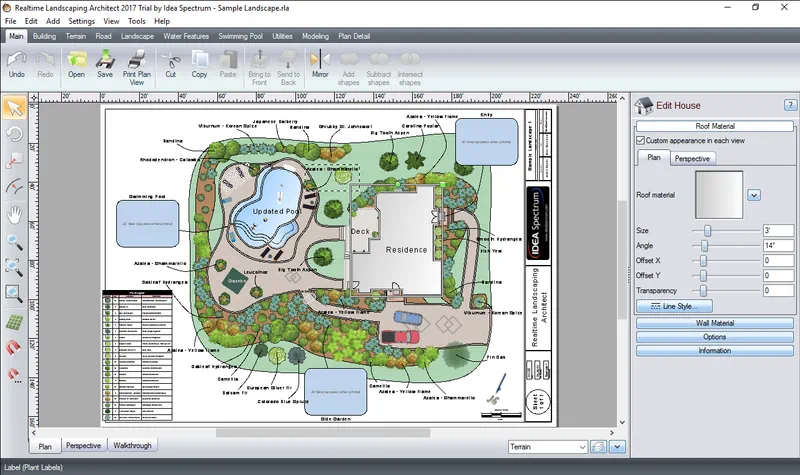
Task: Click the grid toggle icon
Action: point(14,322)
